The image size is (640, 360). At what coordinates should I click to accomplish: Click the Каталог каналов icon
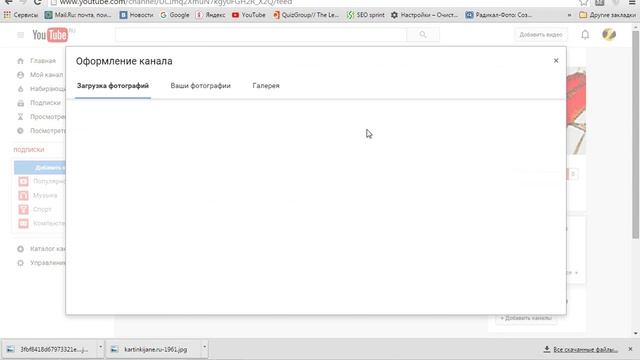20,249
